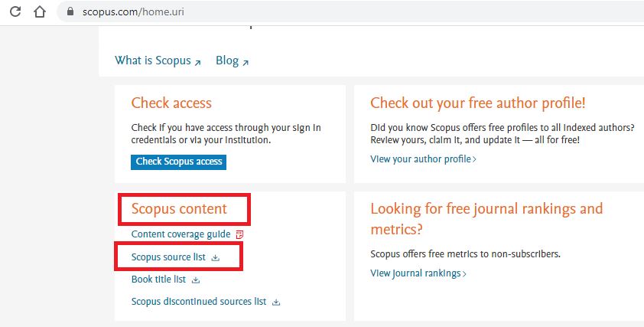Click the browser home icon
The height and width of the screenshot is (327, 644).
40,12
